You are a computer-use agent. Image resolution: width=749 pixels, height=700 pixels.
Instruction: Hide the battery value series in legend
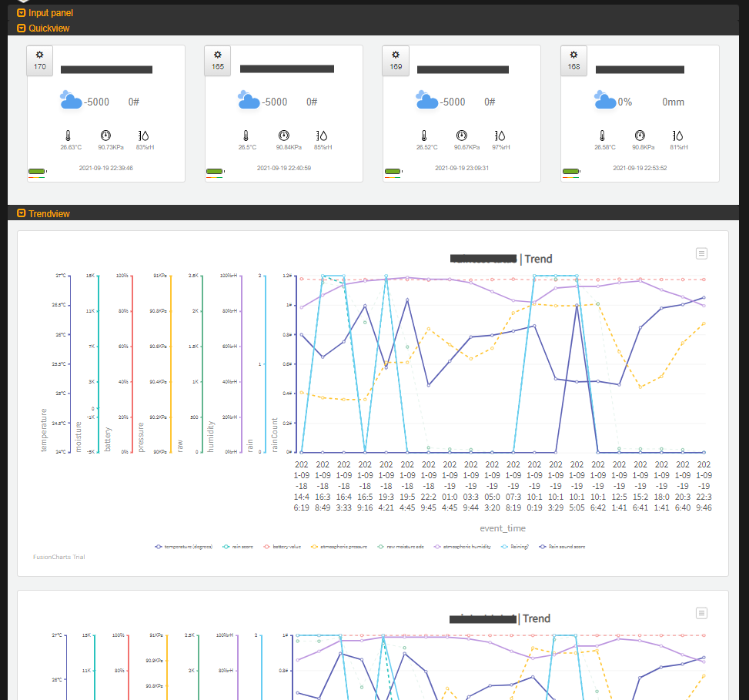283,547
